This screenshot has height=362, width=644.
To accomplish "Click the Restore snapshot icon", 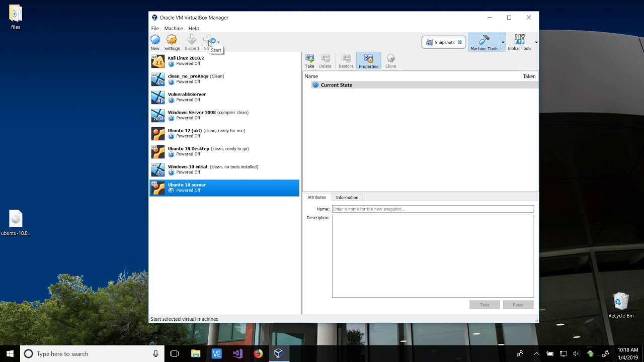I will point(346,61).
